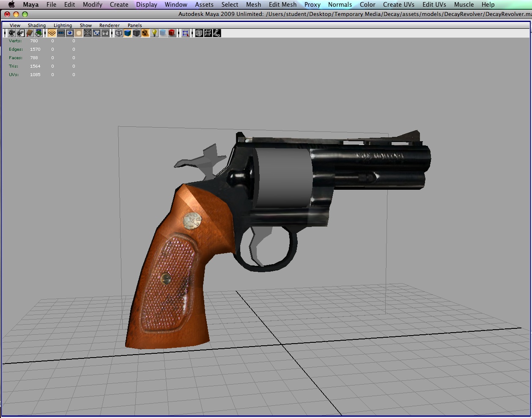
Task: Switch to Wireframe display icon
Action: pyautogui.click(x=119, y=33)
